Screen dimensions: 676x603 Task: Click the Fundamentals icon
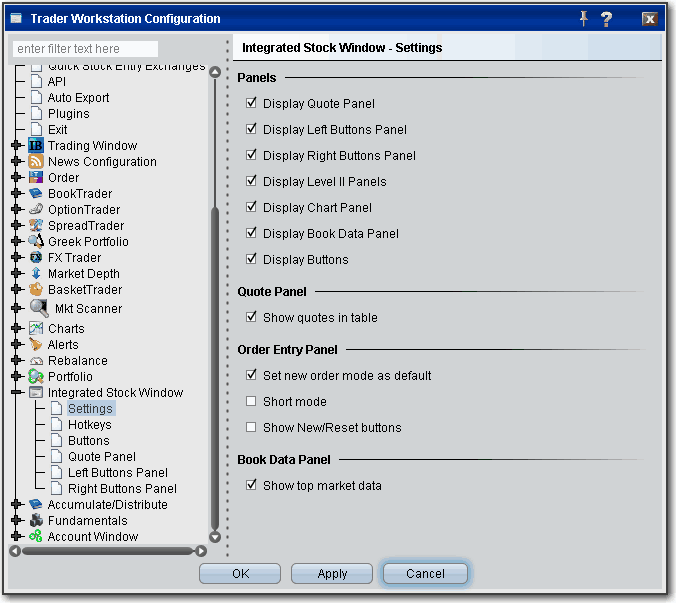[x=36, y=520]
